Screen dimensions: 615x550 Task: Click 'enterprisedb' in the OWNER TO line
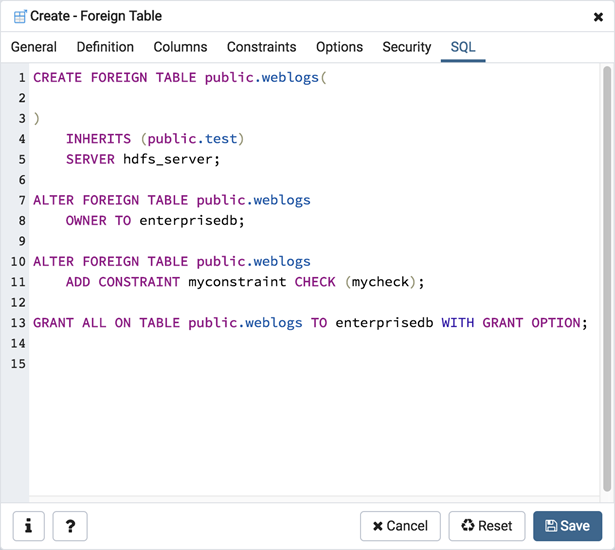pos(189,221)
